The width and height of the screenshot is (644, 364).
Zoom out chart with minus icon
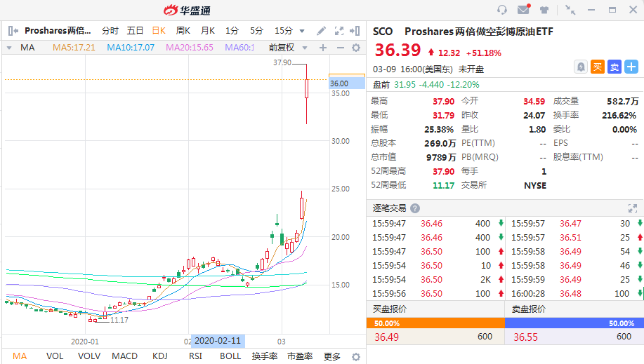coord(340,48)
